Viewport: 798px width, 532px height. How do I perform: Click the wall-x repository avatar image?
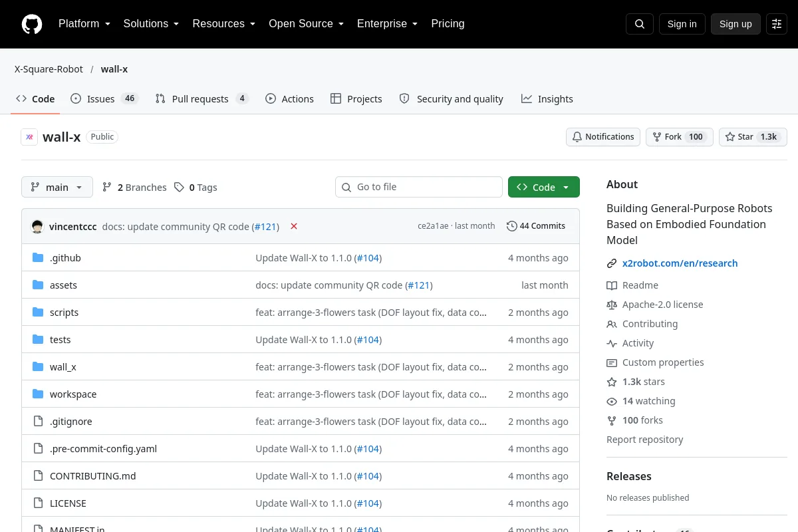(29, 137)
